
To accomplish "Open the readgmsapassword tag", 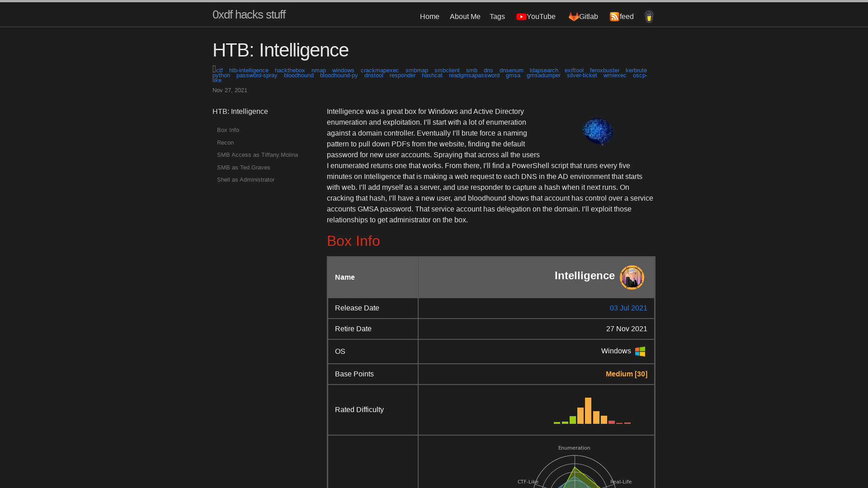I will (x=474, y=75).
